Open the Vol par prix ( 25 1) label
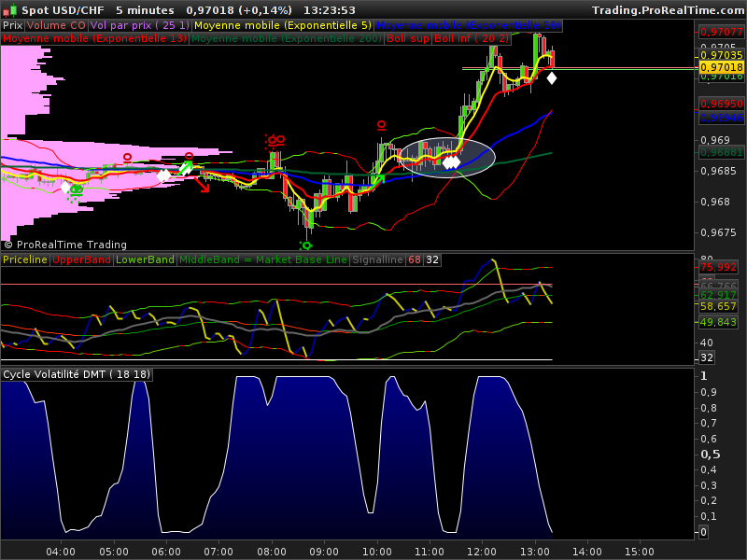This screenshot has height=560, width=747. click(139, 26)
